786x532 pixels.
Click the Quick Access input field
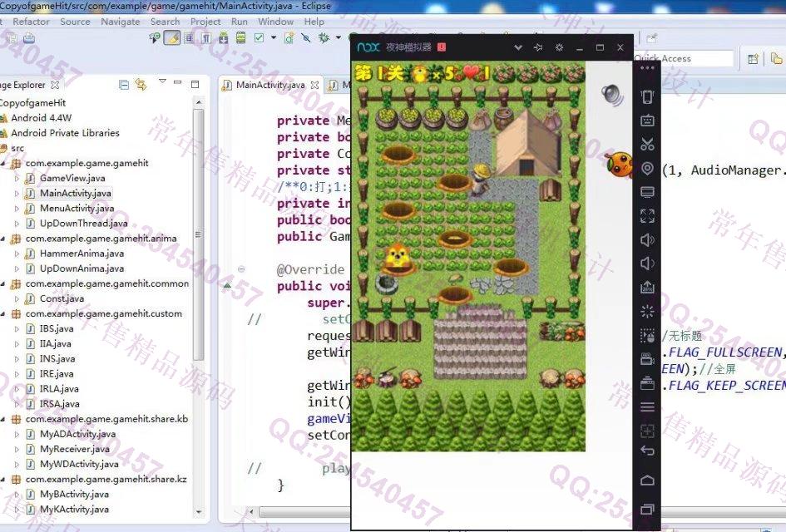point(684,59)
